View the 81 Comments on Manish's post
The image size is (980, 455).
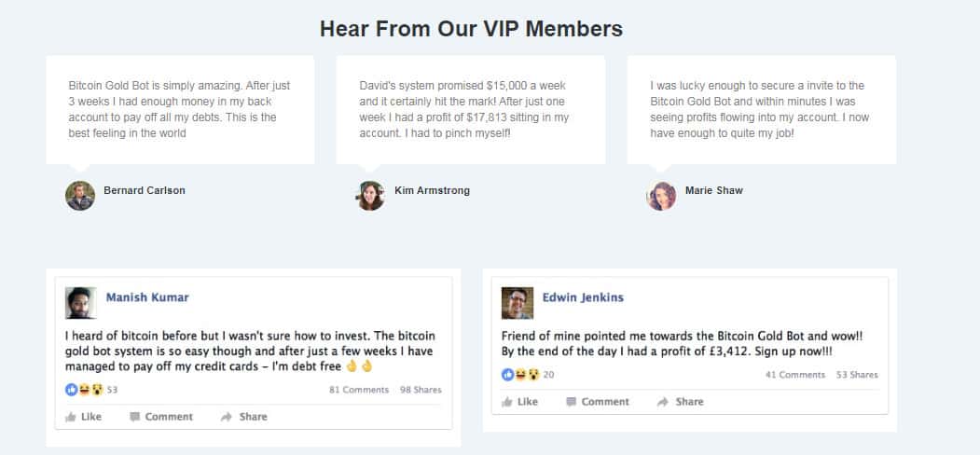point(359,390)
